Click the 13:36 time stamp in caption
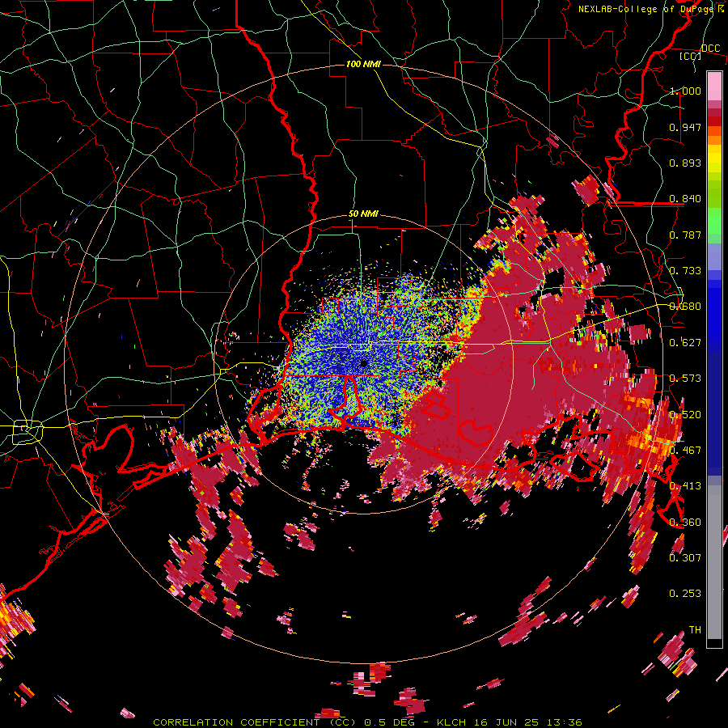Screen dimensions: 728x728 563,722
